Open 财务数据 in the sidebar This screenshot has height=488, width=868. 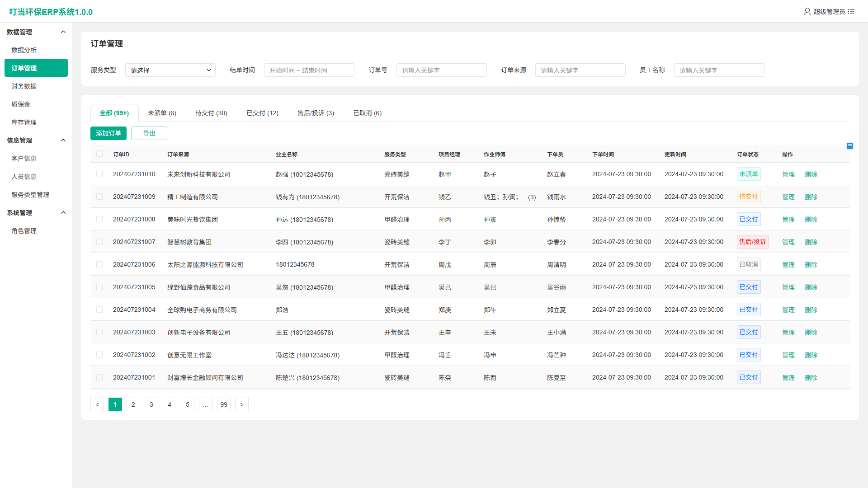(36, 86)
